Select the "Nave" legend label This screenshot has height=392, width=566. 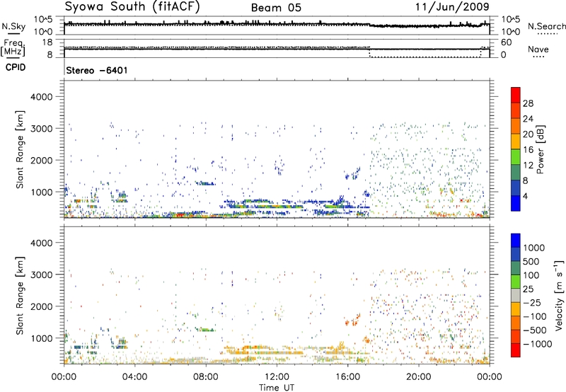(x=538, y=49)
